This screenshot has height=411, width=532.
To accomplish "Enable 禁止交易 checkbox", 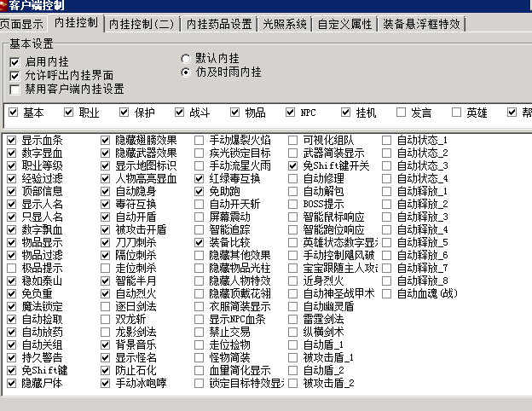I will coord(199,332).
